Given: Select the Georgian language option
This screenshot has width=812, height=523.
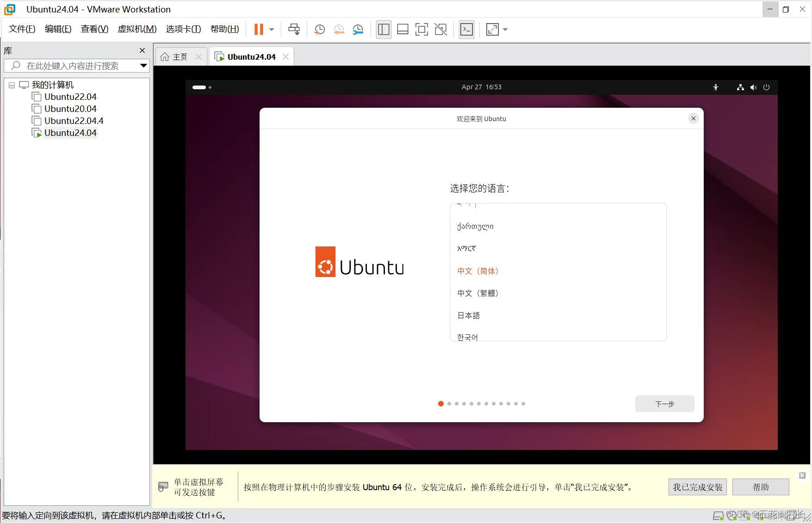Looking at the screenshot, I should (558, 226).
